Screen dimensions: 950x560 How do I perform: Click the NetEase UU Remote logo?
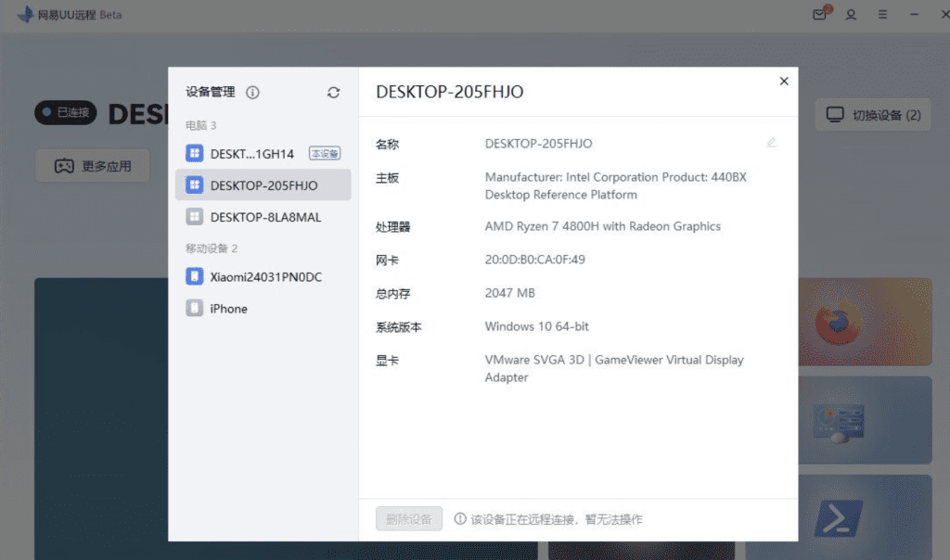tap(25, 14)
